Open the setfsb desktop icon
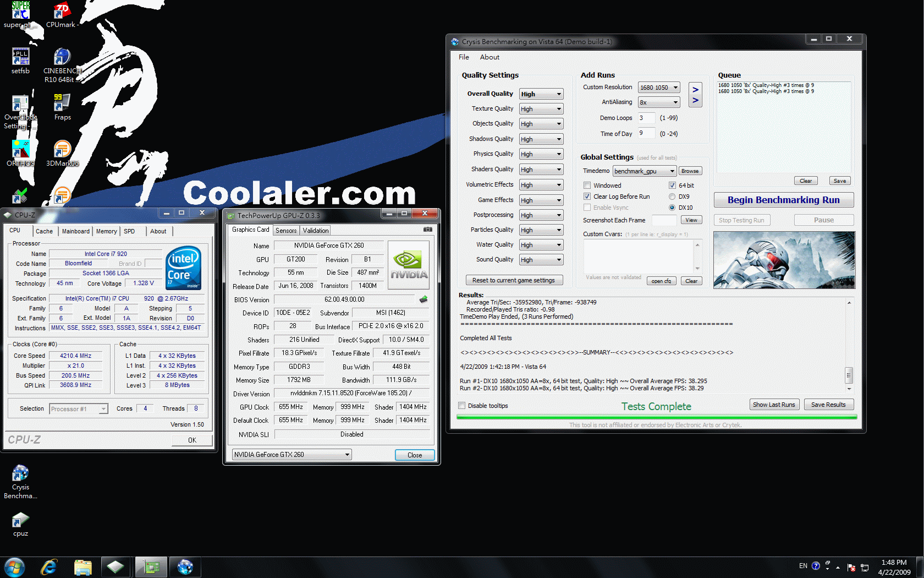The image size is (924, 578). pyautogui.click(x=20, y=61)
